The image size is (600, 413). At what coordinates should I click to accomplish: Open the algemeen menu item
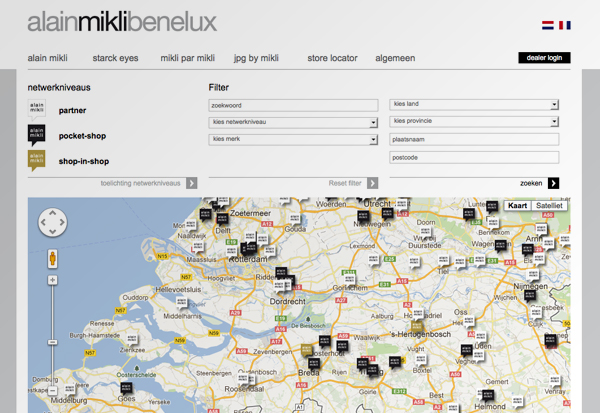pos(395,58)
